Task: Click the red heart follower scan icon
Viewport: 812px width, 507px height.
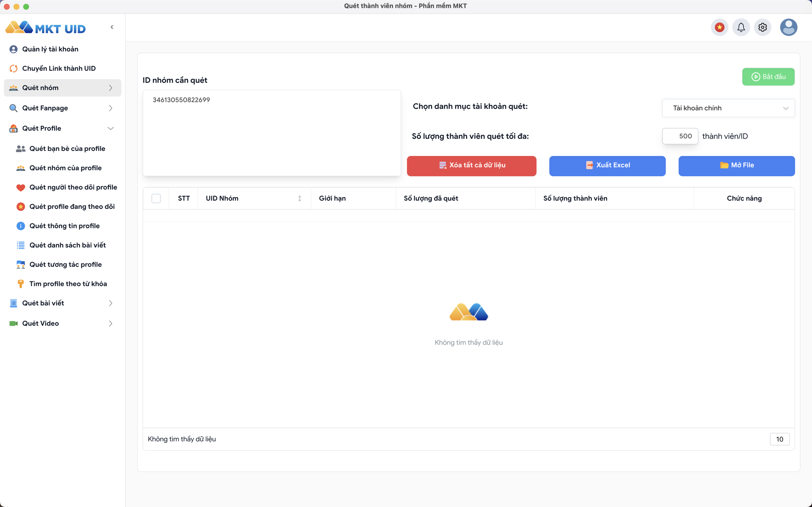Action: pyautogui.click(x=21, y=187)
